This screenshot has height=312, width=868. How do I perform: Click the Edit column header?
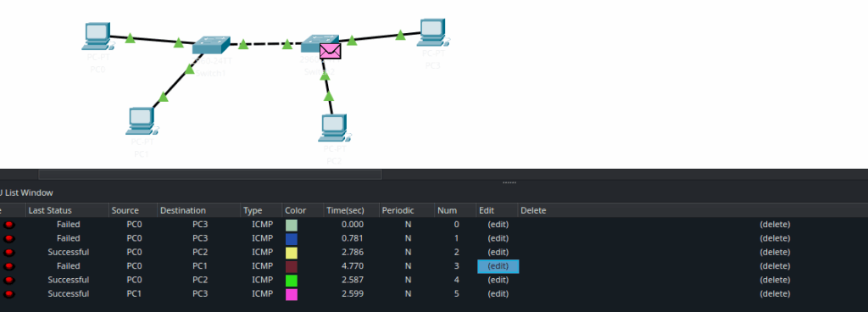(497, 210)
